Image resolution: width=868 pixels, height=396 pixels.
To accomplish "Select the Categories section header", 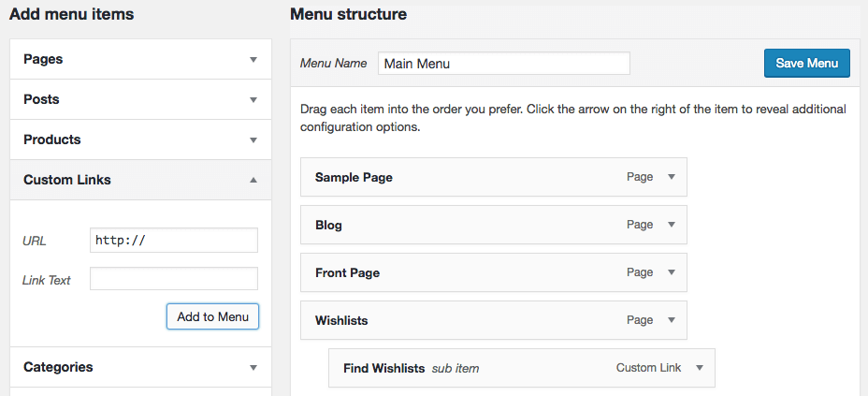I will 58,367.
